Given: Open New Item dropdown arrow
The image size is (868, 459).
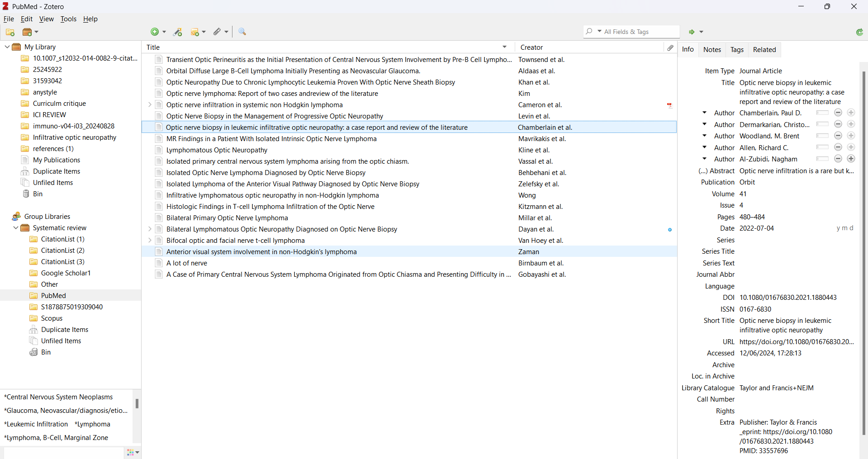Looking at the screenshot, I should (164, 32).
